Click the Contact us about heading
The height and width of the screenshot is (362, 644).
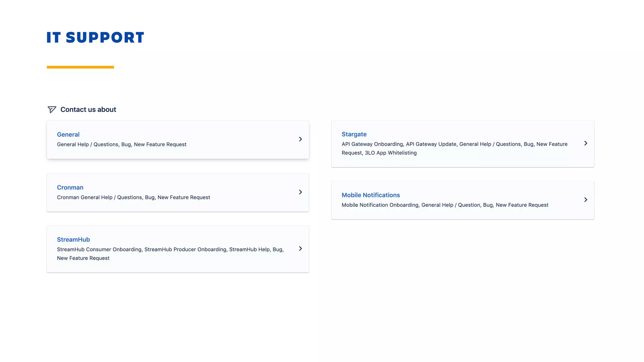pos(88,110)
